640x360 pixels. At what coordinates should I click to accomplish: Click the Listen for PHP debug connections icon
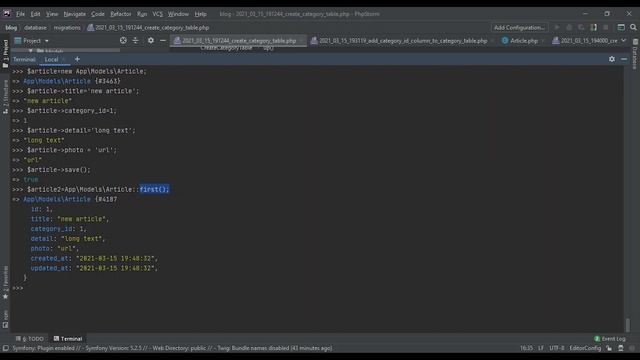point(593,27)
